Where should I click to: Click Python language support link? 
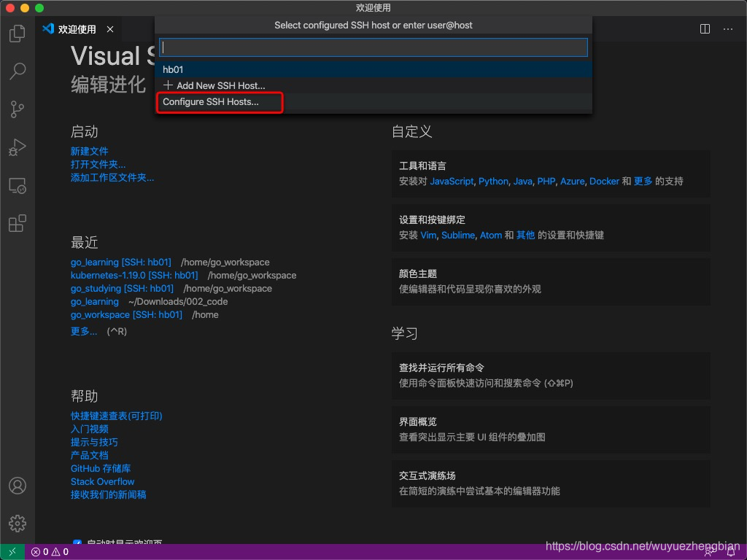click(x=494, y=182)
